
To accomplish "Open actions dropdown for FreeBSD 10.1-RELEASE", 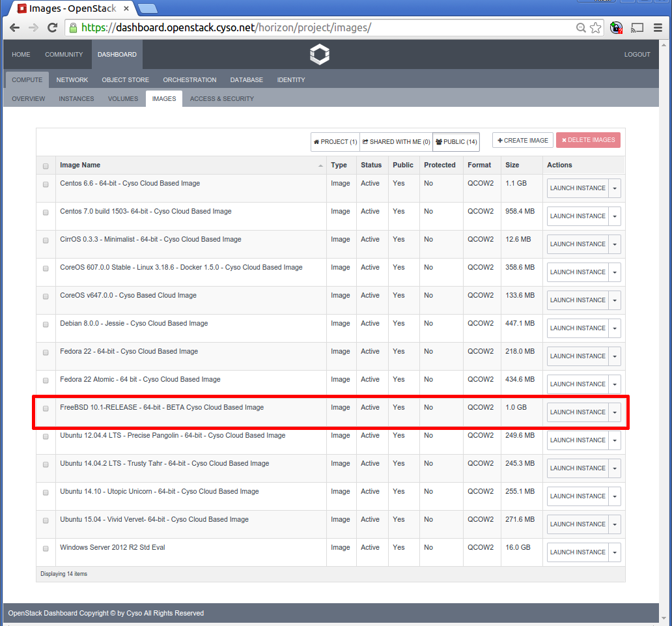I will [615, 412].
